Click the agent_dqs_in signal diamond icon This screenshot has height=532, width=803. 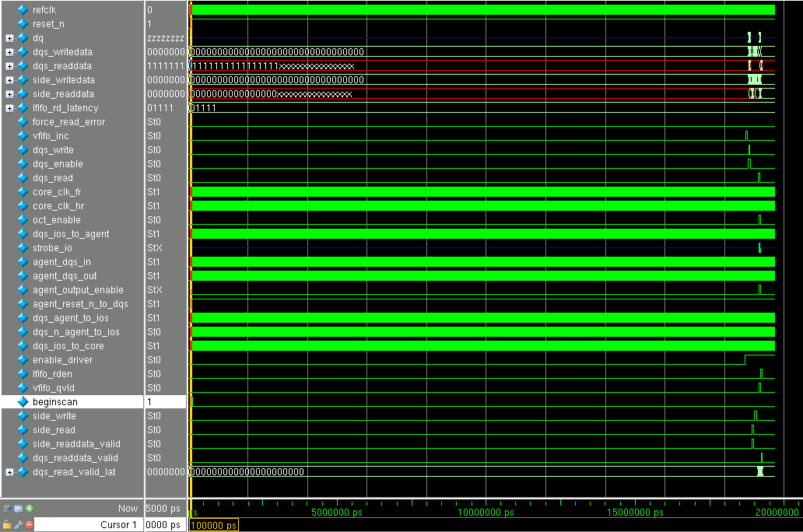(x=23, y=262)
